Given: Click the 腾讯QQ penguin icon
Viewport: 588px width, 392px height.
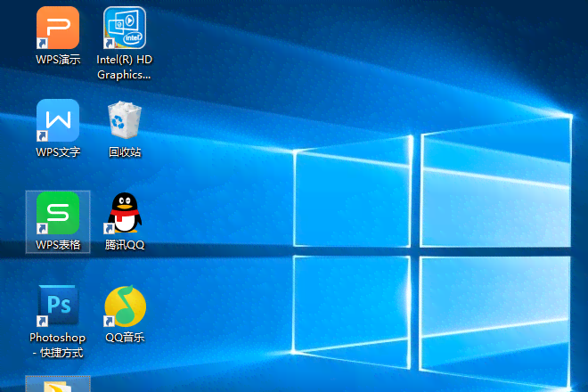Looking at the screenshot, I should point(125,213).
